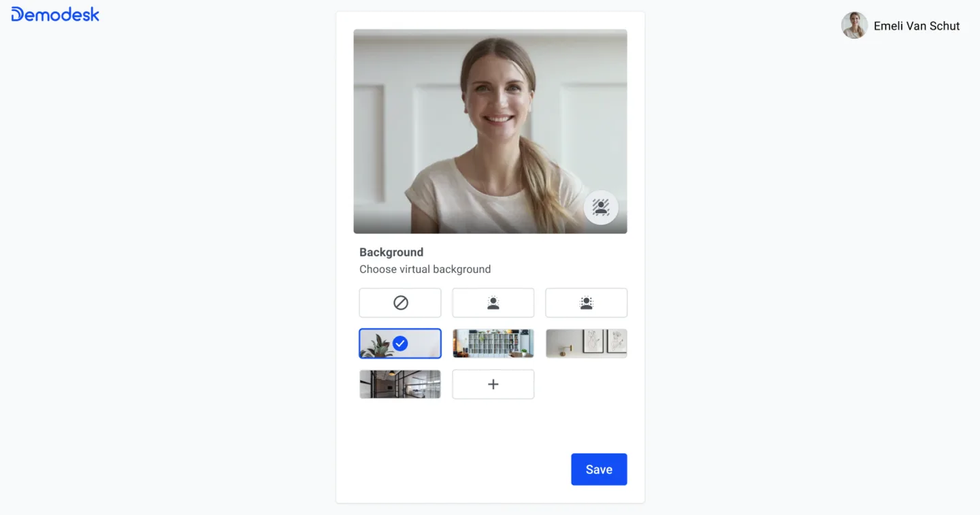Select the glass office background thumbnail
Screen dimensions: 980x515
pos(400,384)
